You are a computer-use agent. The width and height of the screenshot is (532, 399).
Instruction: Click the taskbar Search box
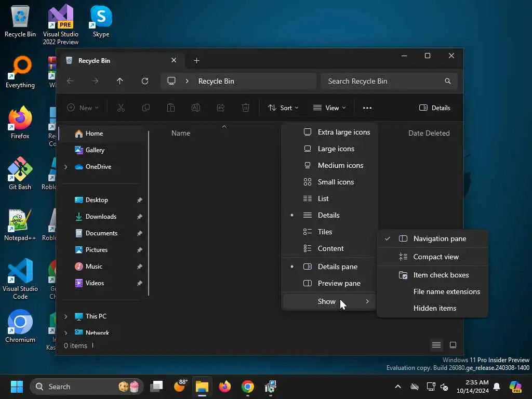pos(87,387)
